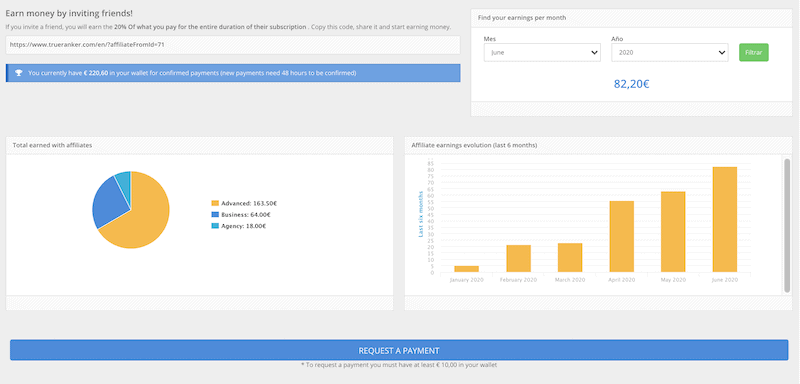Click the February 2020 bar
This screenshot has width=800, height=384.
click(518, 259)
